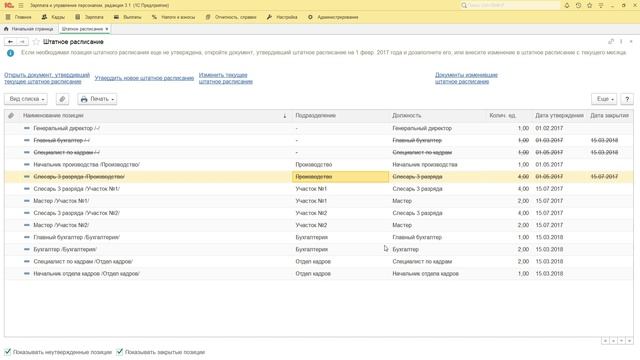
Task: Open the Еще dropdown menu
Action: [x=604, y=99]
